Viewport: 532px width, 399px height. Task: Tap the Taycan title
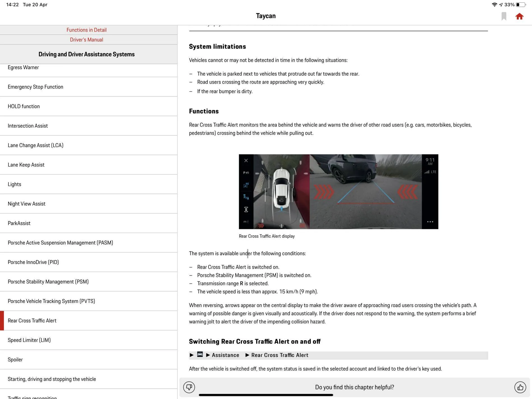tap(266, 16)
